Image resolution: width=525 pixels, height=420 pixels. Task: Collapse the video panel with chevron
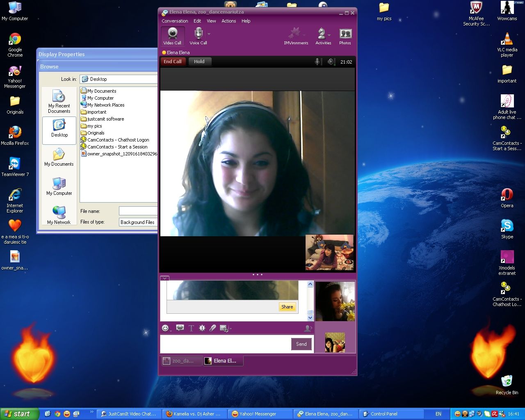point(164,278)
